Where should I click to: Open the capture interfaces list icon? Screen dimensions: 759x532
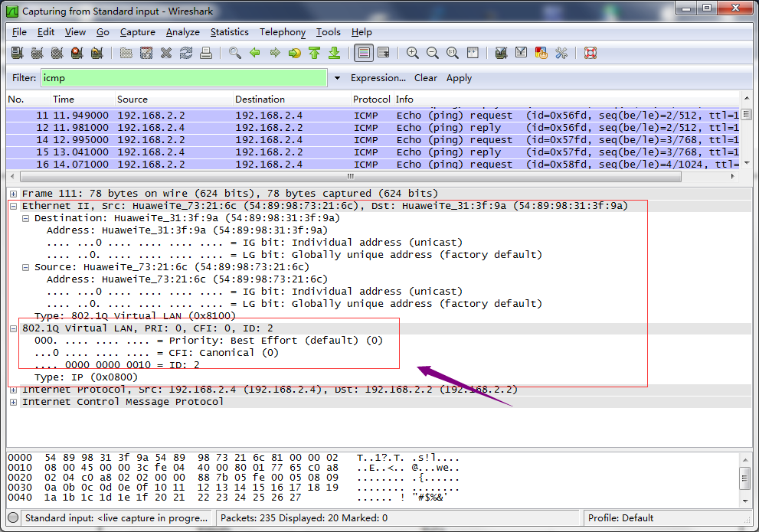(x=18, y=53)
